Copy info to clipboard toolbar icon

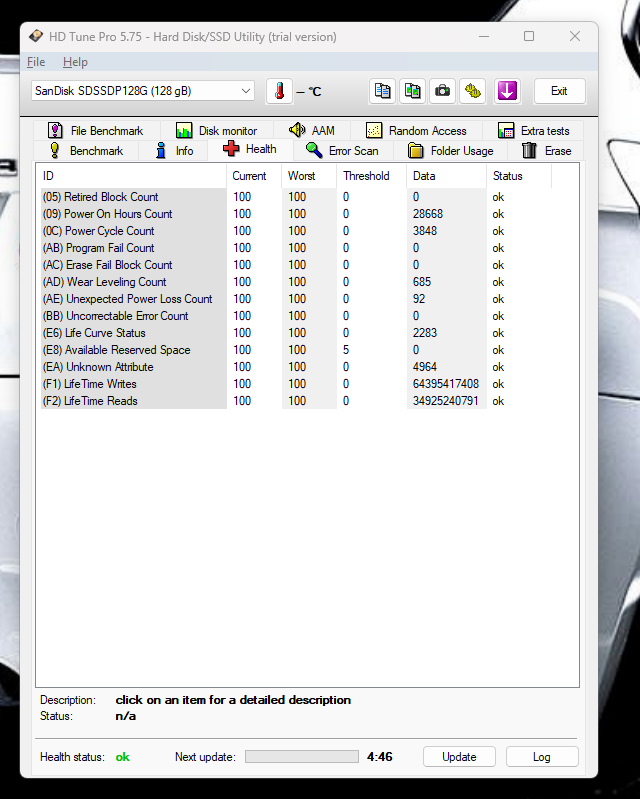382,91
